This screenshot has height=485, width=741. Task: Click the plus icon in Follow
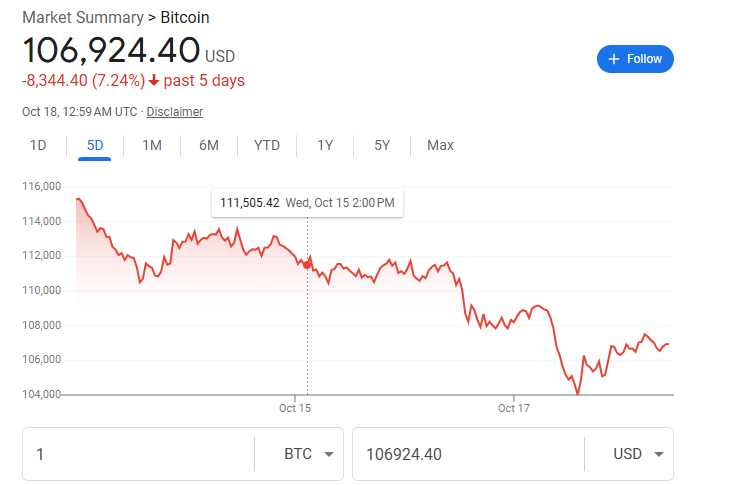613,59
